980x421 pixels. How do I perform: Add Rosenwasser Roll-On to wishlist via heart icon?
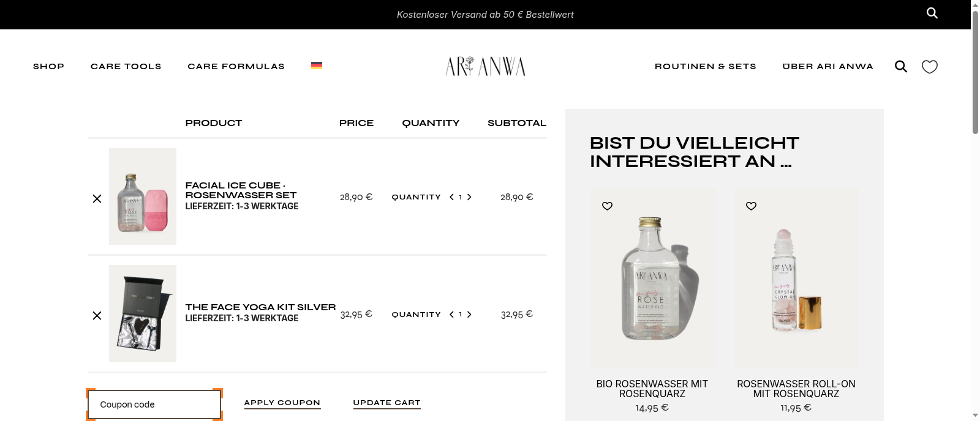tap(751, 206)
